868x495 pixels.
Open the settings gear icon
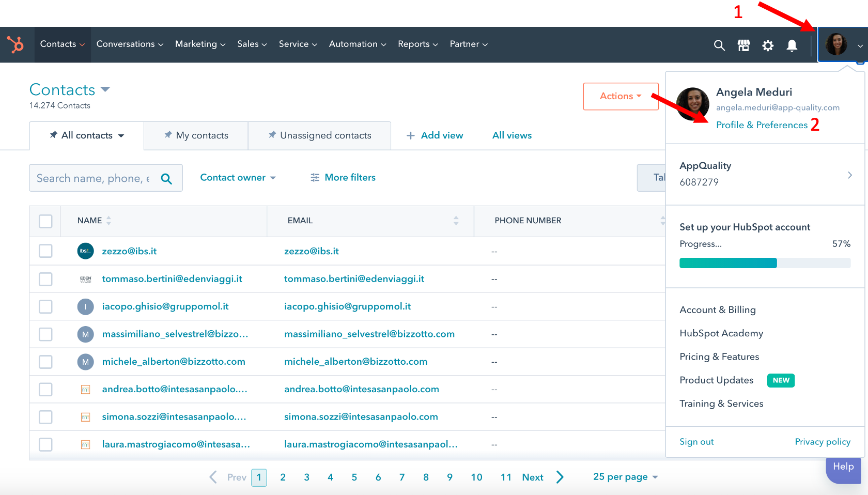(768, 45)
